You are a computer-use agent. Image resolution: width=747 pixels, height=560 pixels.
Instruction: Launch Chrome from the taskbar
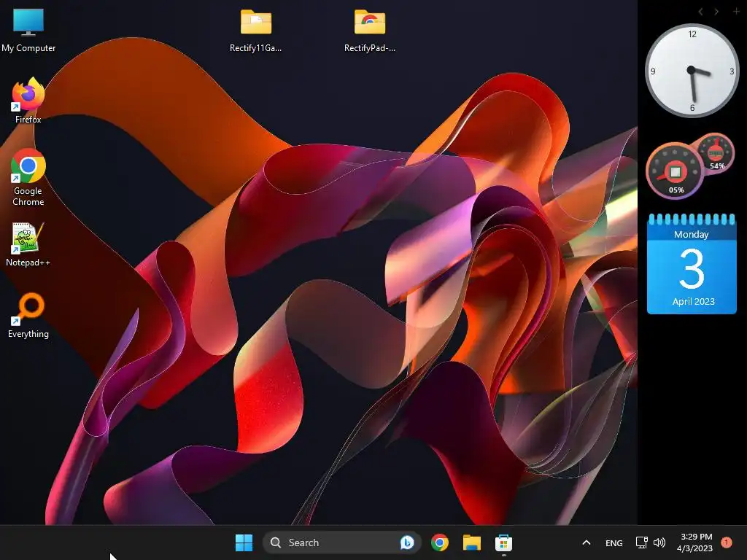tap(440, 542)
